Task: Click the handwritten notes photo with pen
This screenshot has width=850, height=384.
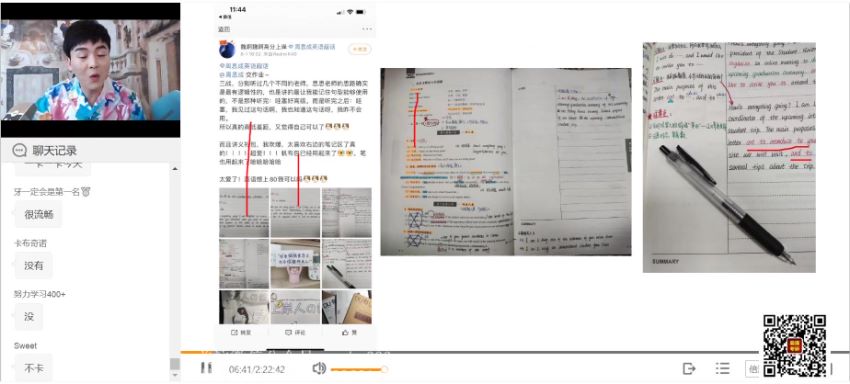Action: (x=729, y=157)
